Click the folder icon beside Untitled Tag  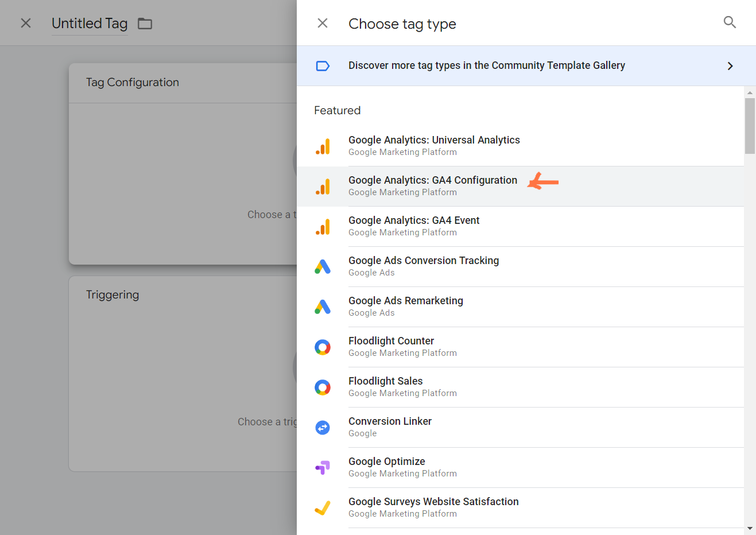(x=145, y=24)
